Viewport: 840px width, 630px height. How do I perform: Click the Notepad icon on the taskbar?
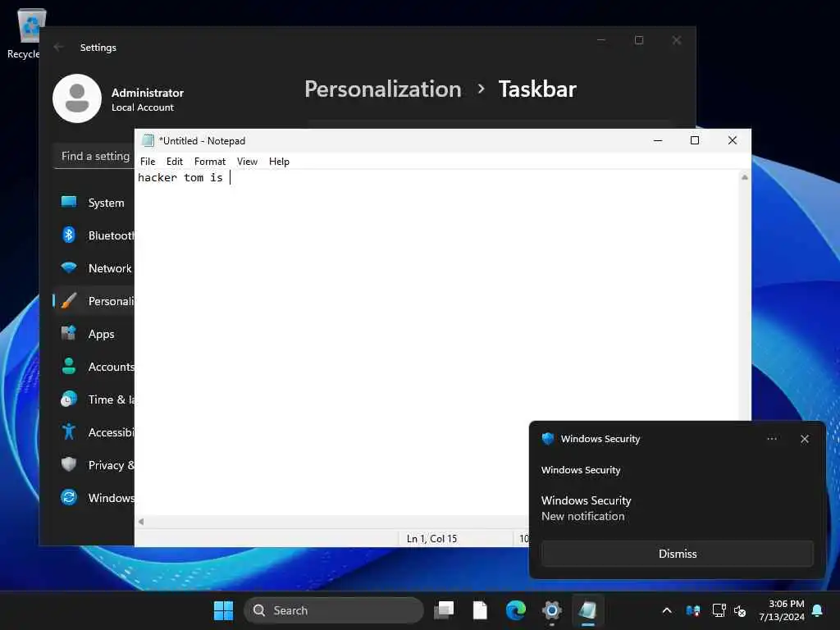pyautogui.click(x=587, y=610)
